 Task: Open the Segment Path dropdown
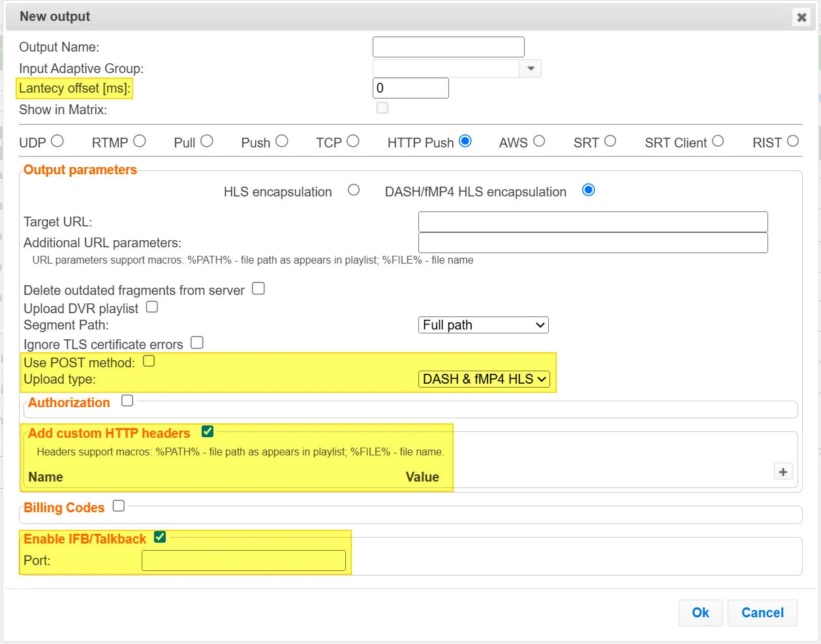(x=484, y=325)
